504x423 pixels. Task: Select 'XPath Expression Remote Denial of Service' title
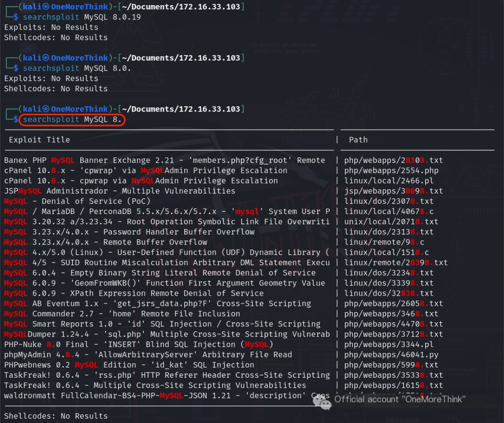click(x=134, y=294)
